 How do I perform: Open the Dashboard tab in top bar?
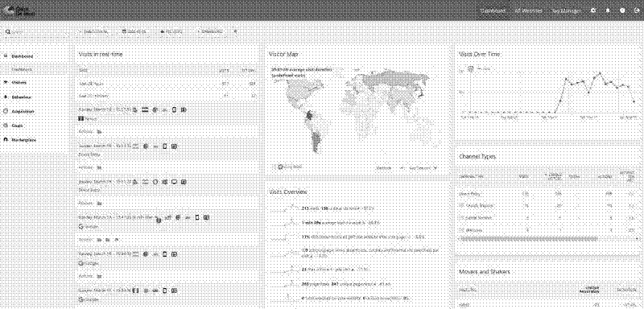point(493,10)
